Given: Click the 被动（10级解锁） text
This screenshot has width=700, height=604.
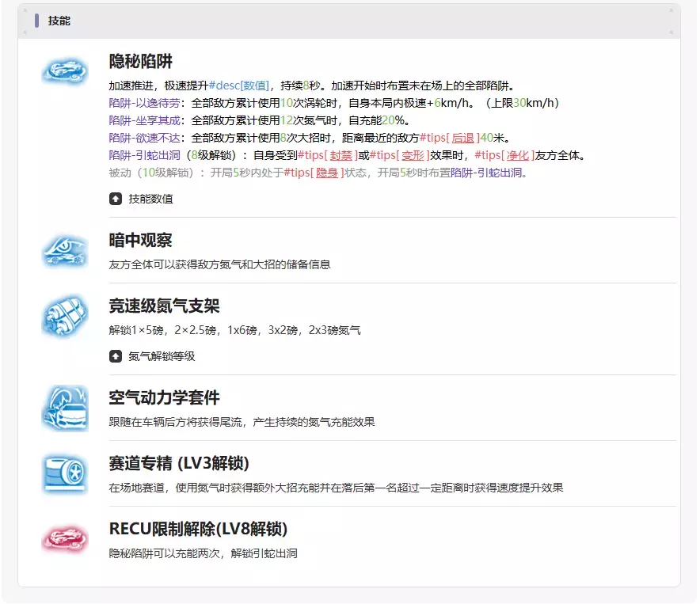Looking at the screenshot, I should click(153, 173).
